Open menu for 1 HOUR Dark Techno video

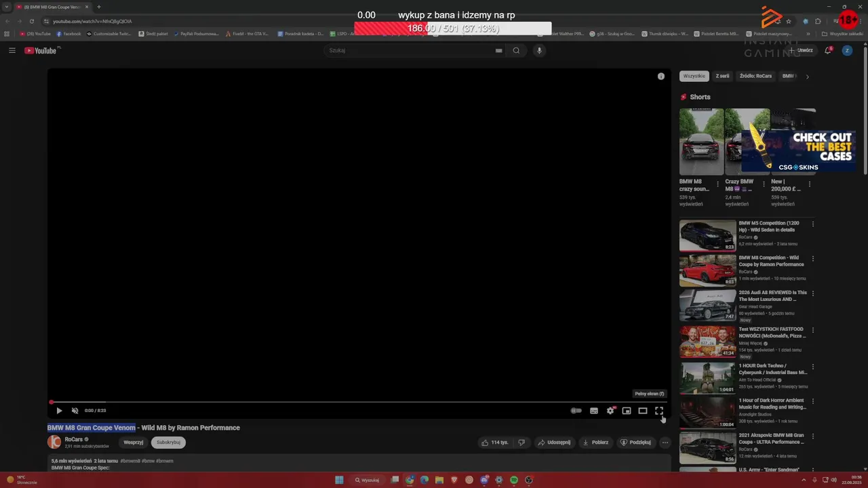pos(812,367)
